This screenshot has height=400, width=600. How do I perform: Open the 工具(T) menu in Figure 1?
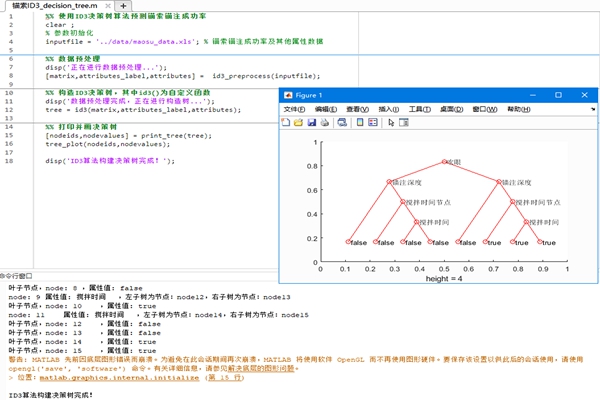(418, 108)
